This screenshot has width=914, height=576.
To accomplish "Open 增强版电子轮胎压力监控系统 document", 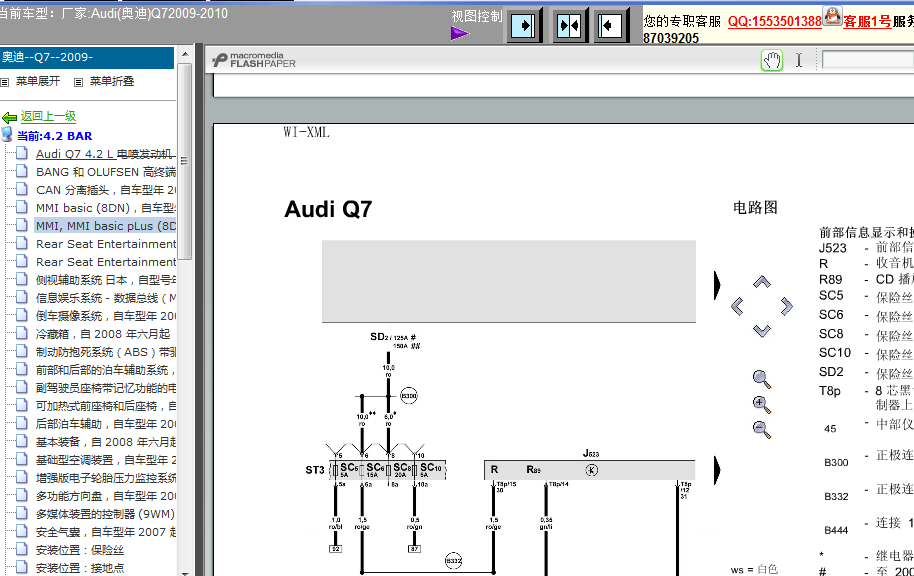I will click(106, 478).
